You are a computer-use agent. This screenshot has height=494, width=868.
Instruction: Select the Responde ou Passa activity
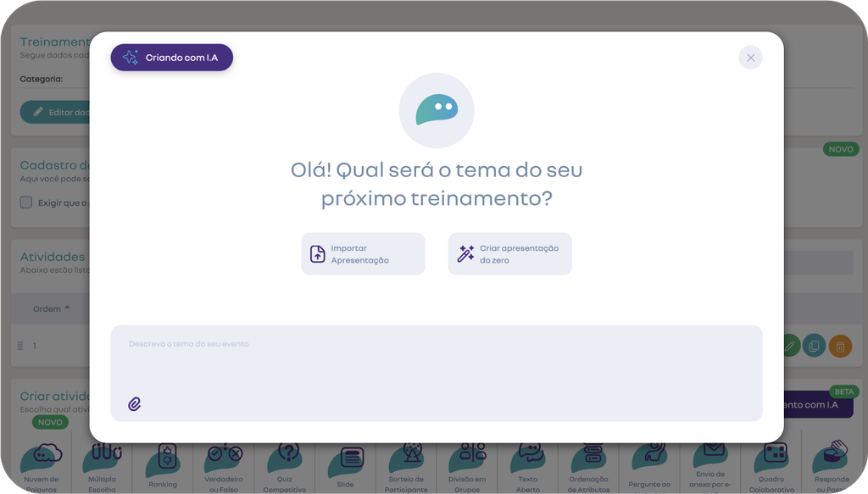(x=832, y=467)
